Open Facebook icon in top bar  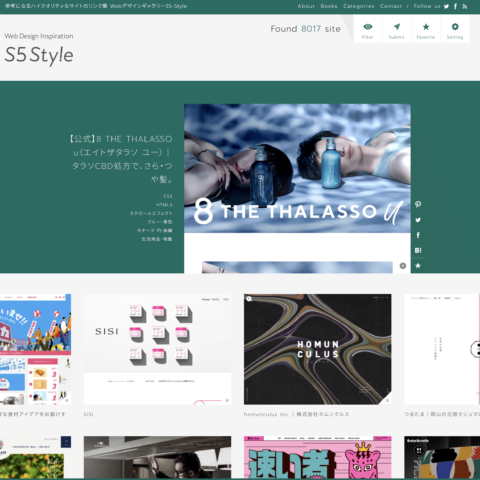[455, 6]
